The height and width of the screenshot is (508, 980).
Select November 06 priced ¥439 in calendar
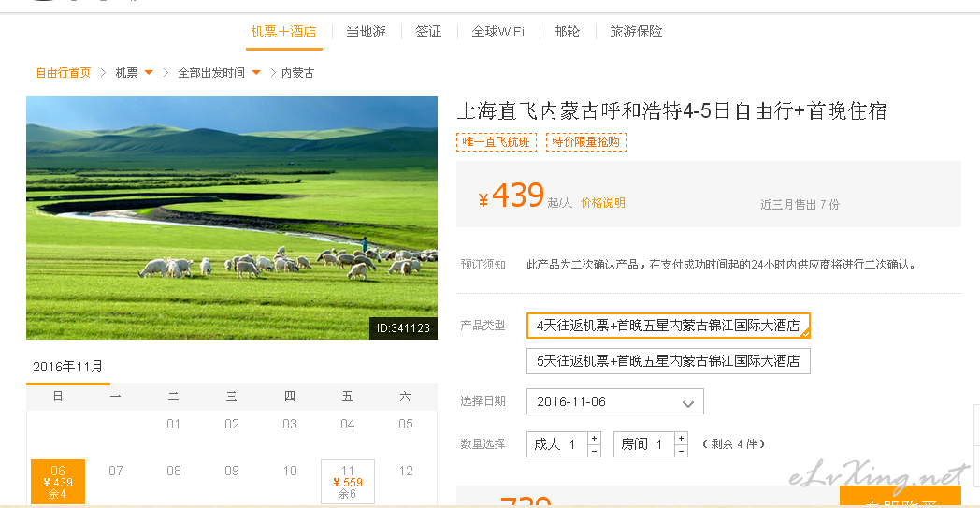(57, 482)
